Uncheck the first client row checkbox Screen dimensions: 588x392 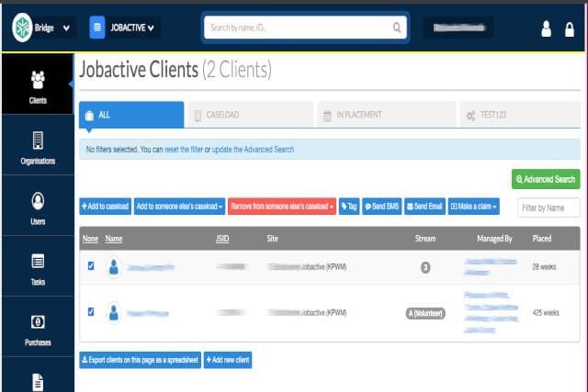pos(90,266)
